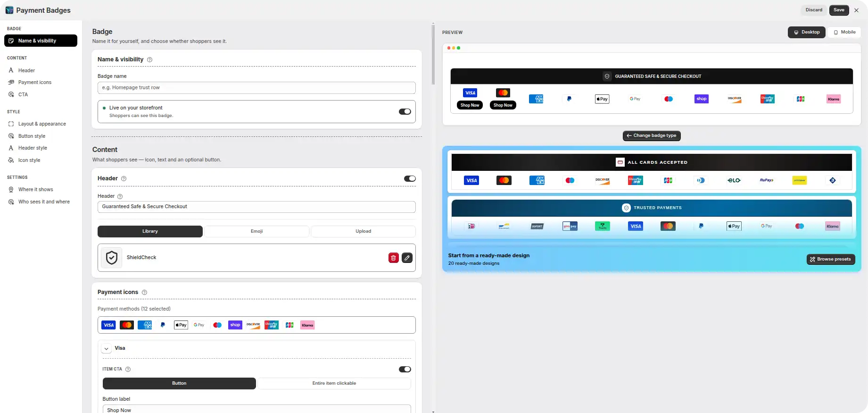Image resolution: width=868 pixels, height=413 pixels.
Task: Click the Badge name input field
Action: [x=256, y=88]
